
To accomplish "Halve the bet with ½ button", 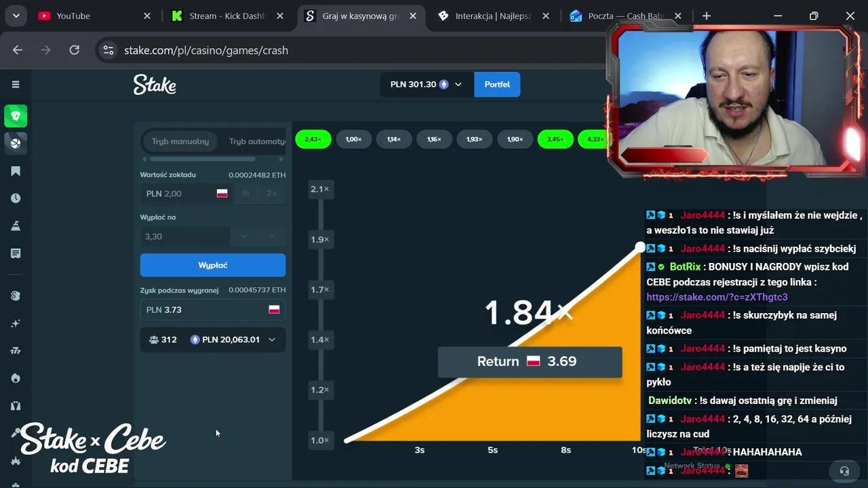I will [245, 193].
